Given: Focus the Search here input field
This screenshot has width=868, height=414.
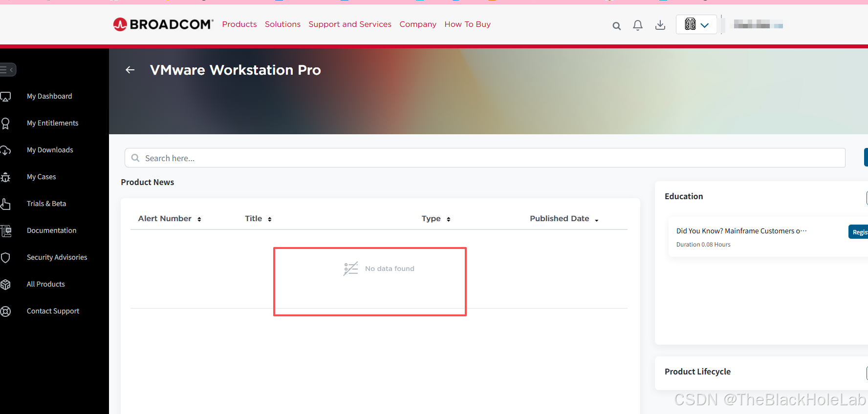Looking at the screenshot, I should tap(485, 158).
